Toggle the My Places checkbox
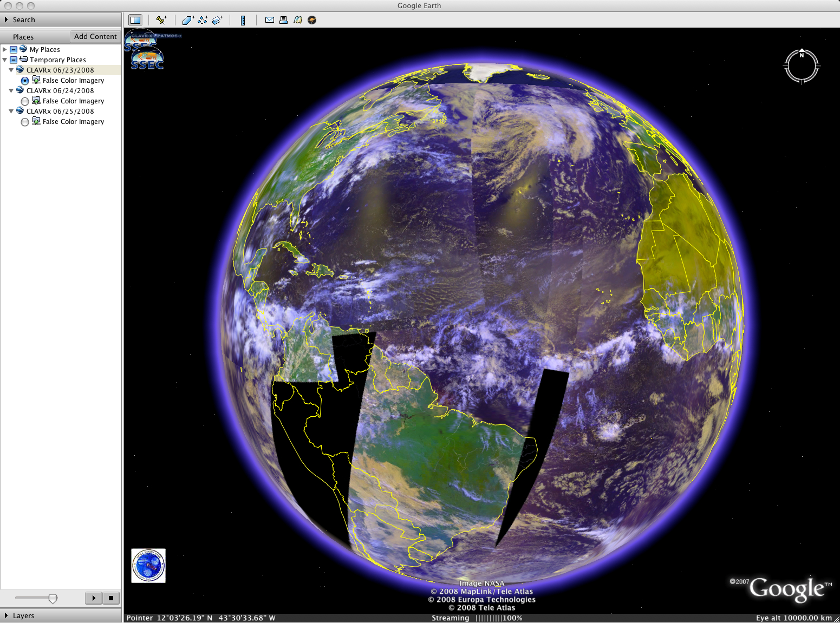This screenshot has width=840, height=623. click(14, 50)
